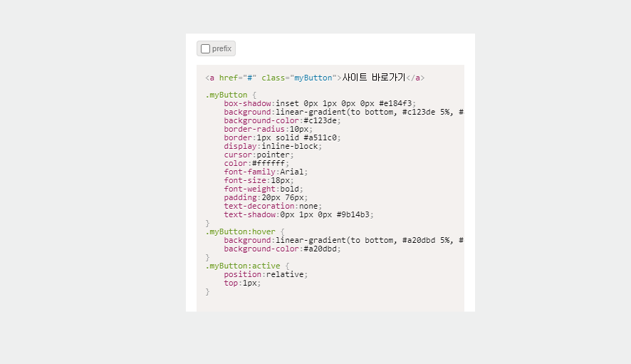Enable the prefix checkbox

[205, 48]
